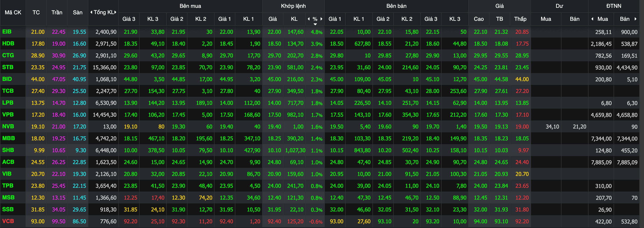Click left arrow before % column header
Viewport: 644px width, 228px height.
308,19
